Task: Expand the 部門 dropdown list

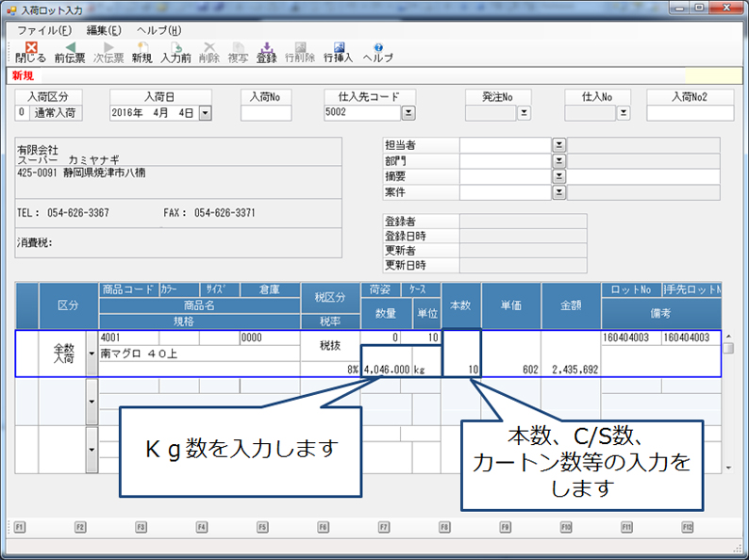Action: pos(558,161)
